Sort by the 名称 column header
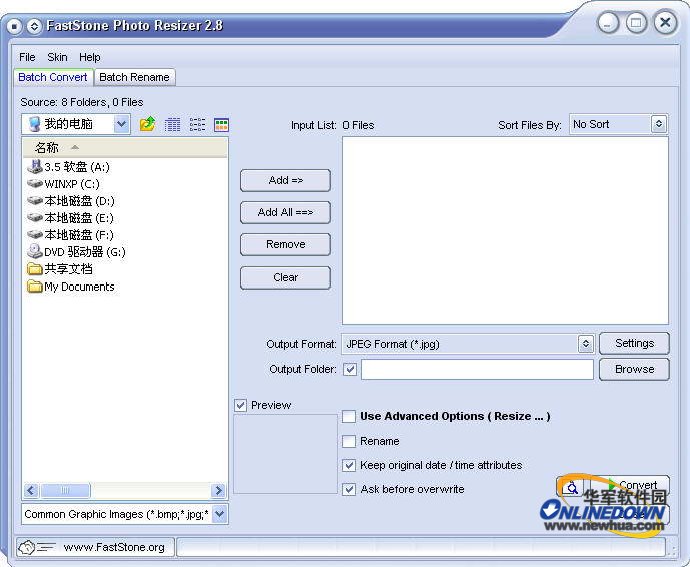 click(125, 147)
